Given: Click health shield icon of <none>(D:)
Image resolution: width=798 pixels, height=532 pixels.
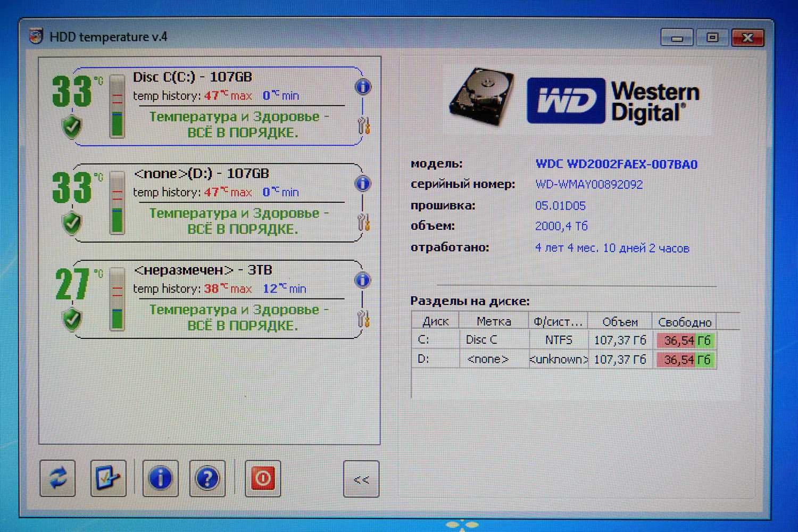Looking at the screenshot, I should coord(72,223).
